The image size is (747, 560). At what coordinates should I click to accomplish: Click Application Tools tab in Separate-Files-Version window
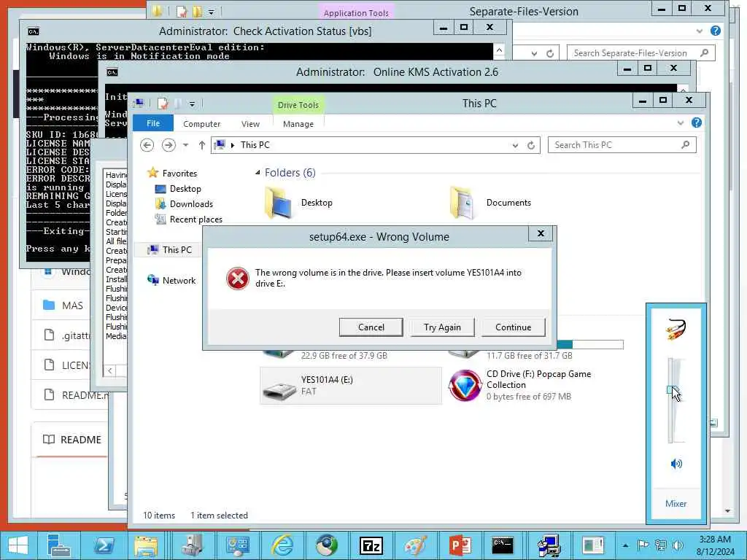click(x=356, y=13)
